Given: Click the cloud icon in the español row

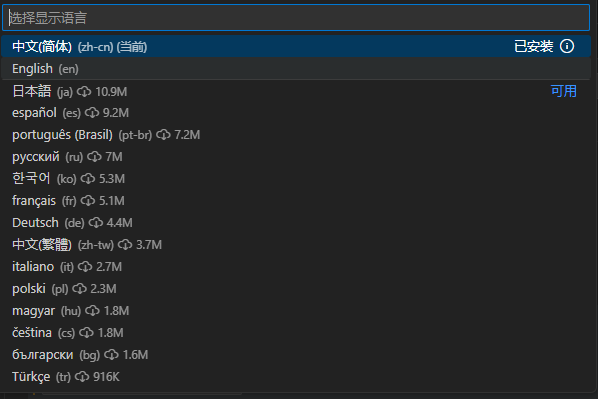Looking at the screenshot, I should pos(92,113).
